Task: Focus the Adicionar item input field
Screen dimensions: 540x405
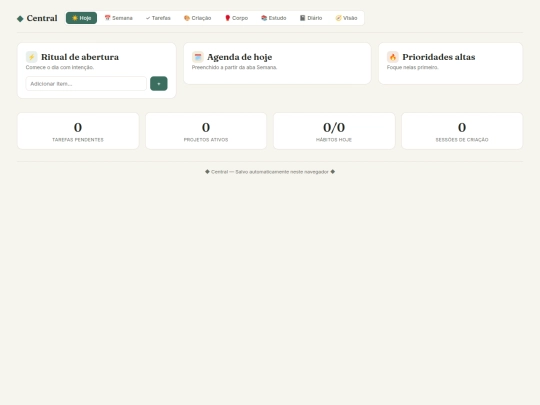Action: pyautogui.click(x=86, y=84)
